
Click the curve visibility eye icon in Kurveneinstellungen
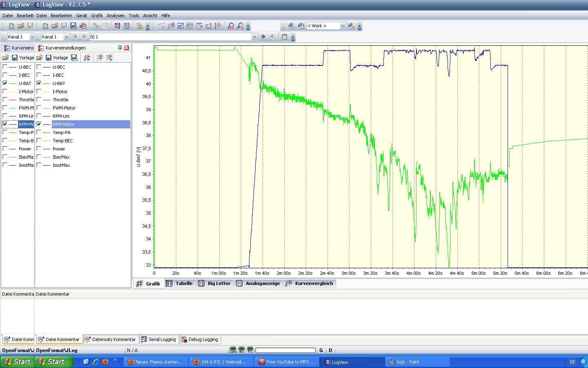pyautogui.click(x=87, y=58)
